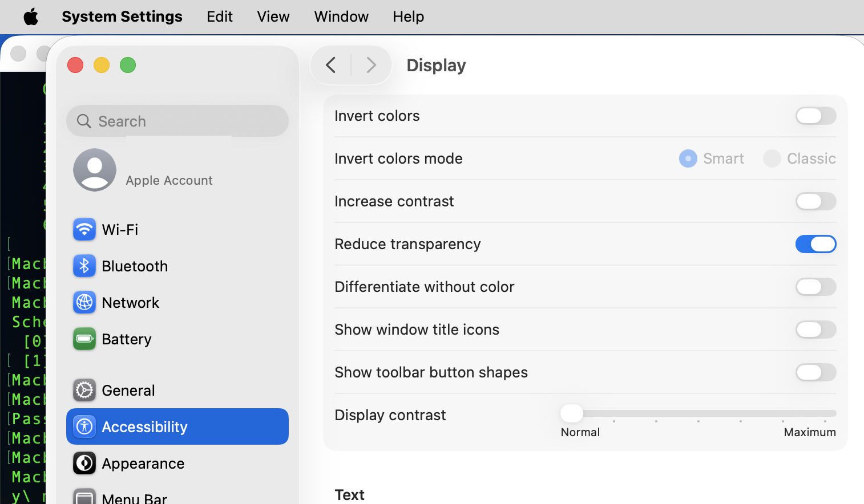
Task: Select Accessibility in the sidebar
Action: [x=177, y=426]
